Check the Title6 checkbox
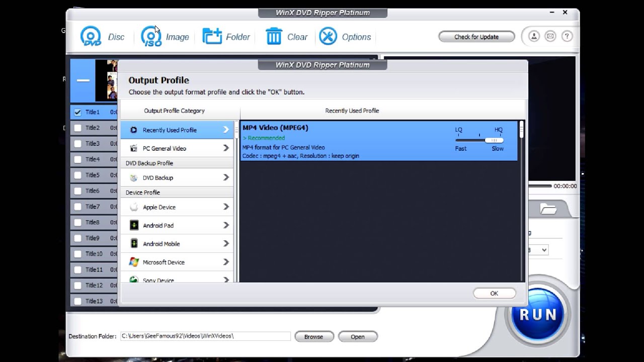The image size is (644, 362). pos(77,191)
